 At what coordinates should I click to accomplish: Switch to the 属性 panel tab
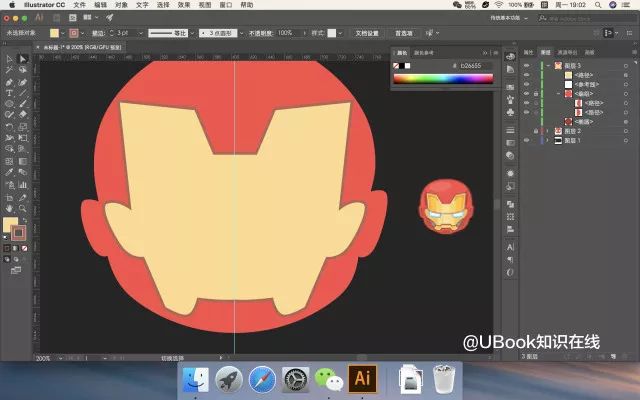(x=528, y=52)
